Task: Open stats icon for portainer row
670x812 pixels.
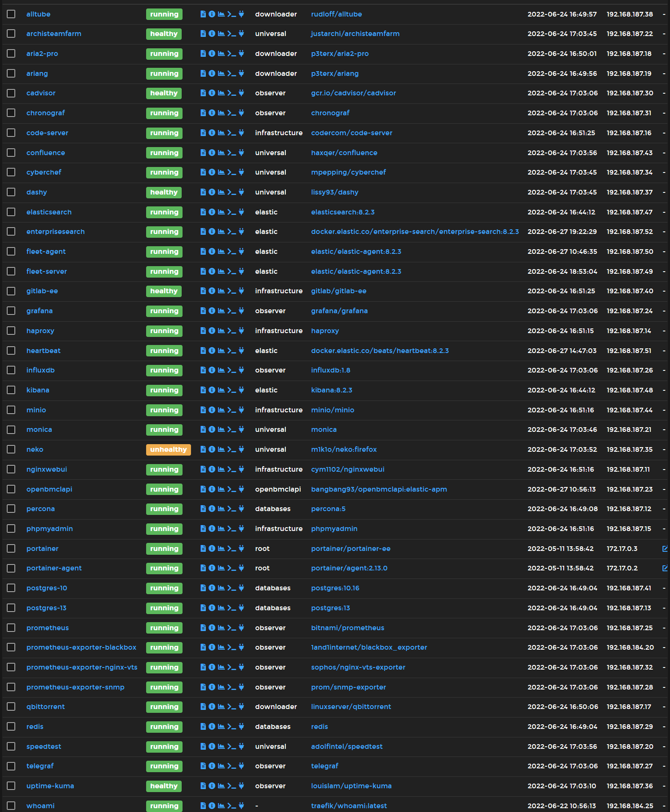Action: click(x=221, y=548)
